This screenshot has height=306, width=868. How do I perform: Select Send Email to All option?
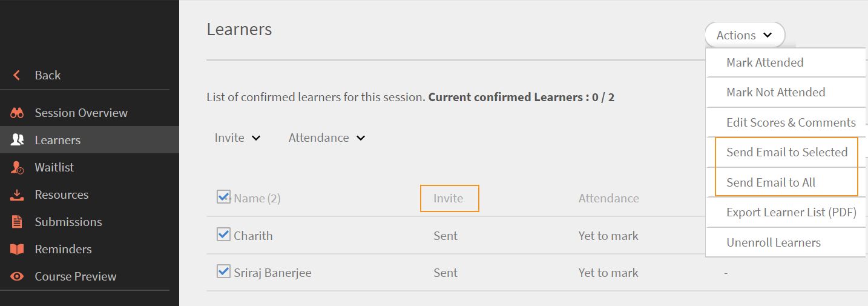point(771,182)
